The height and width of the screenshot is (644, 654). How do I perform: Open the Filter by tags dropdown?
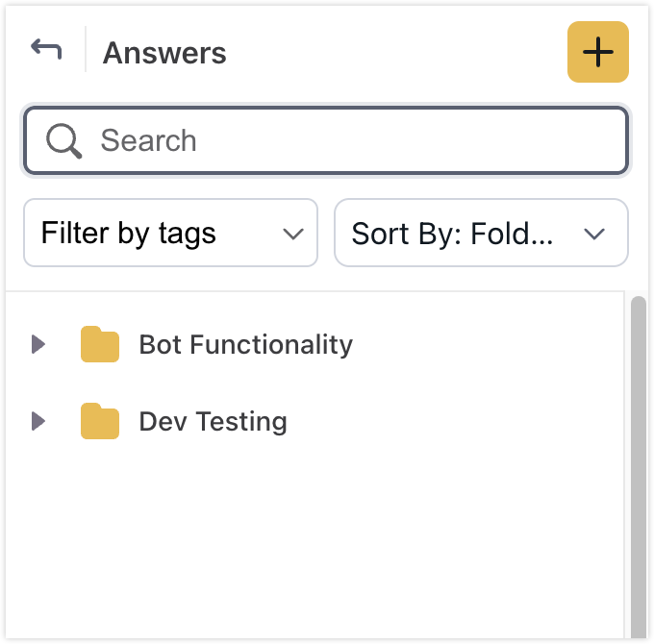tap(170, 233)
